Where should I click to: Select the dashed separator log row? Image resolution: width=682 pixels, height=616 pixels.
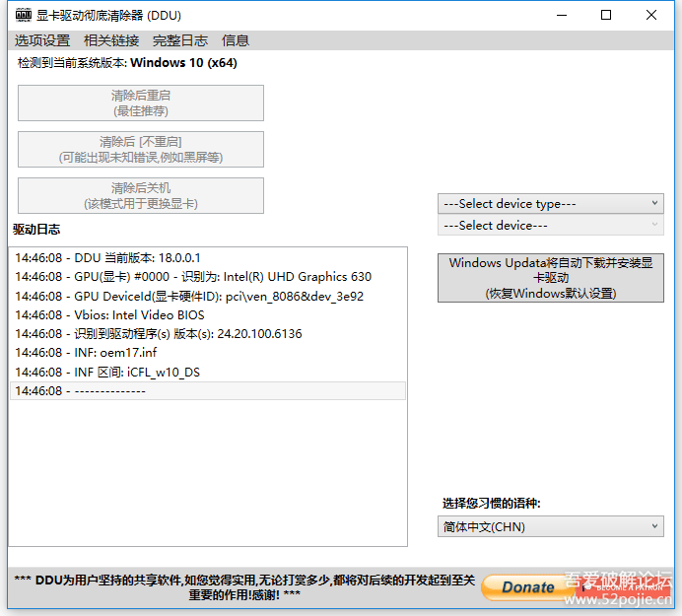pos(208,390)
